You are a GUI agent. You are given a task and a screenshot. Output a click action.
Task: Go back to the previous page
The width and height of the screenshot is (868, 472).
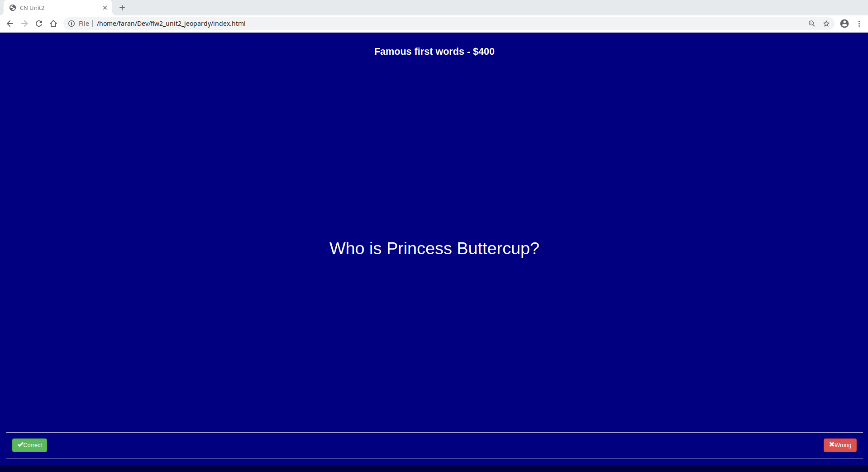[10, 24]
